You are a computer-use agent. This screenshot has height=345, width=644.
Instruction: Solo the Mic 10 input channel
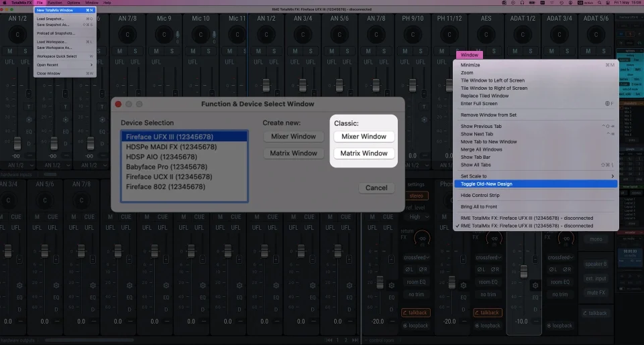[x=208, y=51]
